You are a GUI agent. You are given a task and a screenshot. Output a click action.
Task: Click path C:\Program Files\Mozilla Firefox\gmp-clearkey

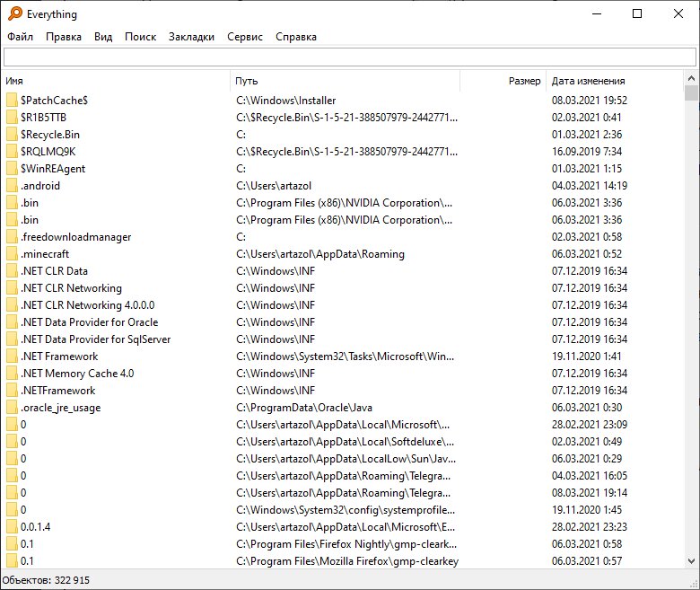[x=347, y=561]
